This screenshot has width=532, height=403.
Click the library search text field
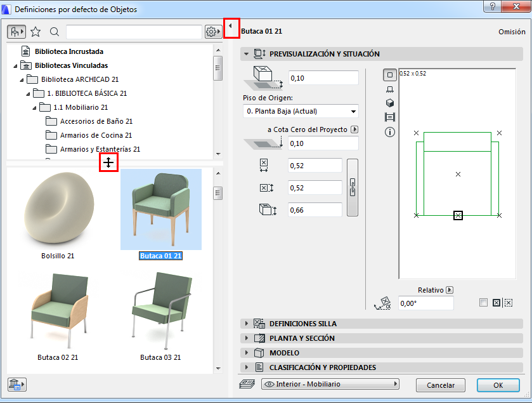134,32
